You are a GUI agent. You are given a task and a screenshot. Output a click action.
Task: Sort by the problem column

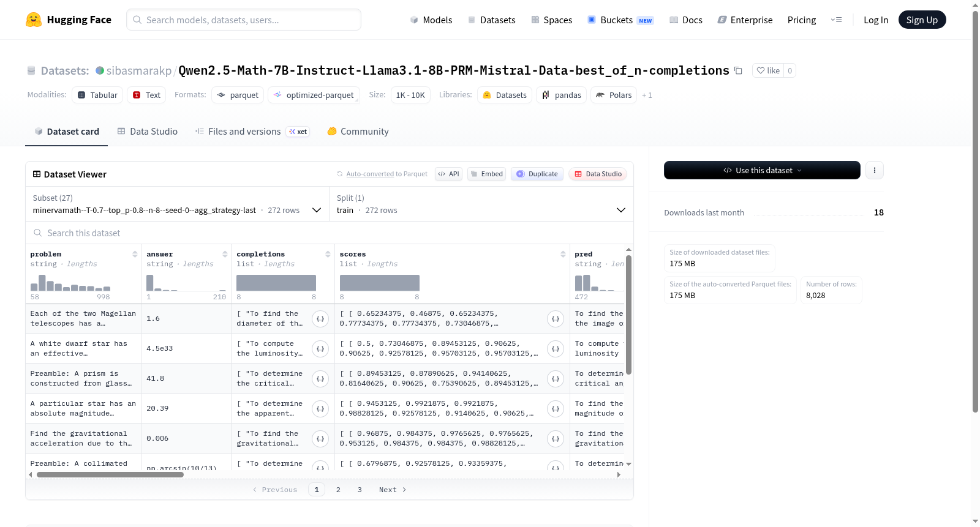pyautogui.click(x=135, y=254)
